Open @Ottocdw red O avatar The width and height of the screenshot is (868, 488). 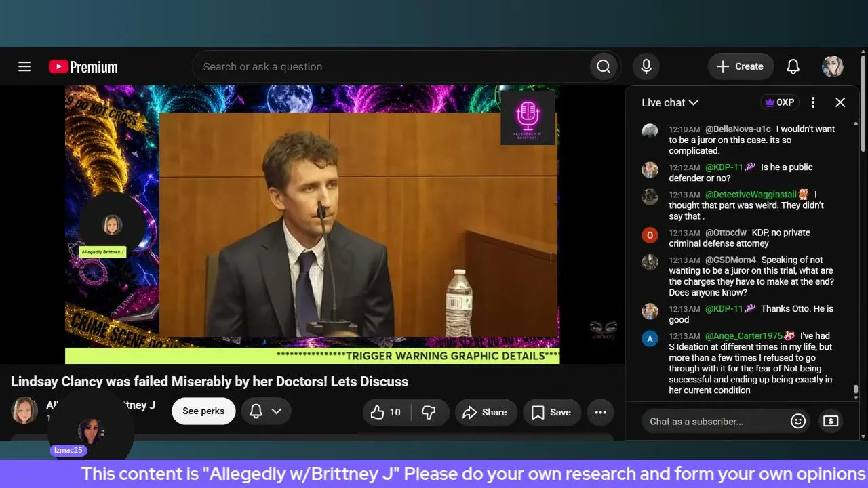(x=650, y=235)
